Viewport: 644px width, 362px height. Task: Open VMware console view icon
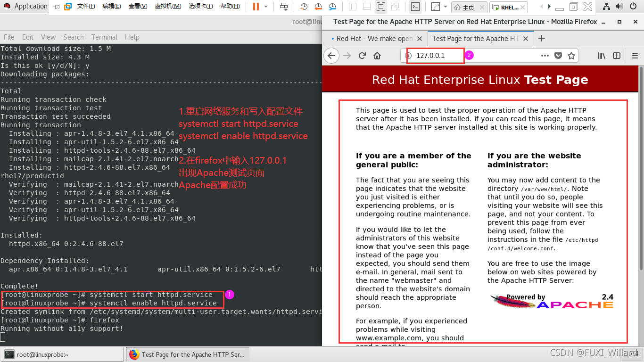point(415,7)
